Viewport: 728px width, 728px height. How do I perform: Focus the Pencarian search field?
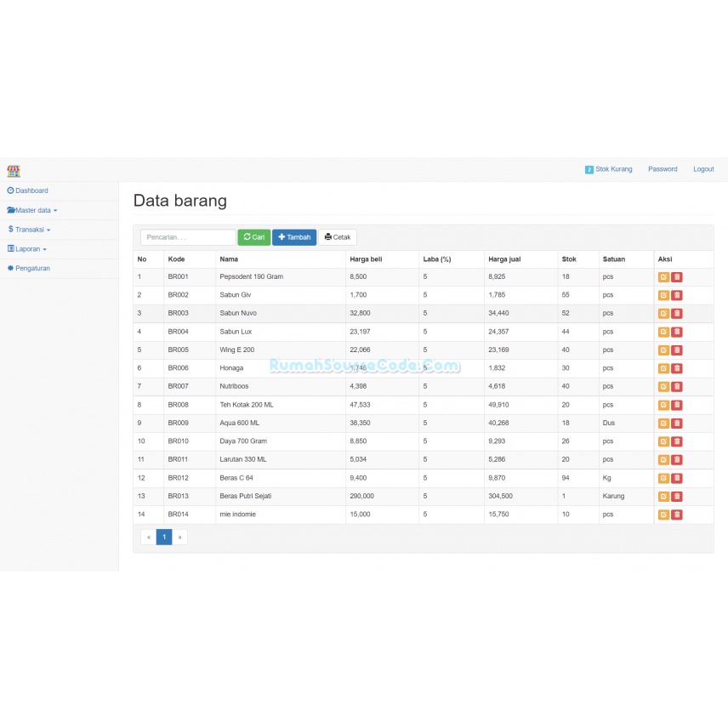tap(188, 237)
